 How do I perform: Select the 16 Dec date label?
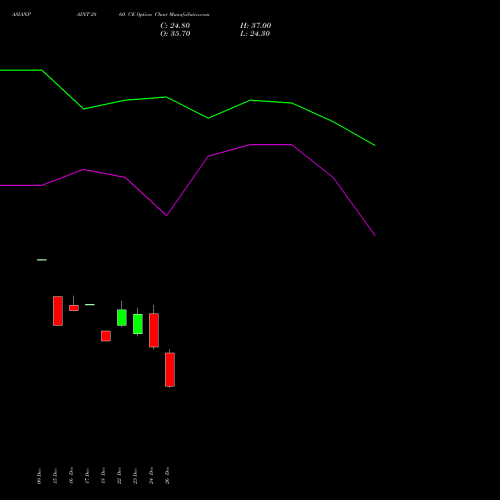(71, 475)
